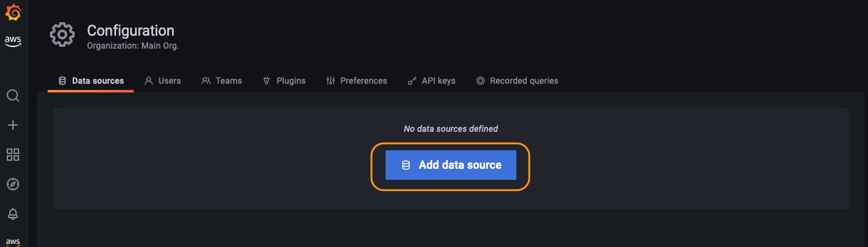Open the Dashboards four-squares icon
868x247 pixels.
click(13, 155)
